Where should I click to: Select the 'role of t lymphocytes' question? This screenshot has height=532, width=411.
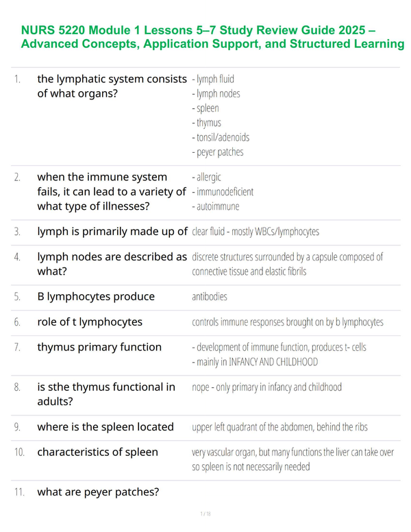pyautogui.click(x=90, y=322)
